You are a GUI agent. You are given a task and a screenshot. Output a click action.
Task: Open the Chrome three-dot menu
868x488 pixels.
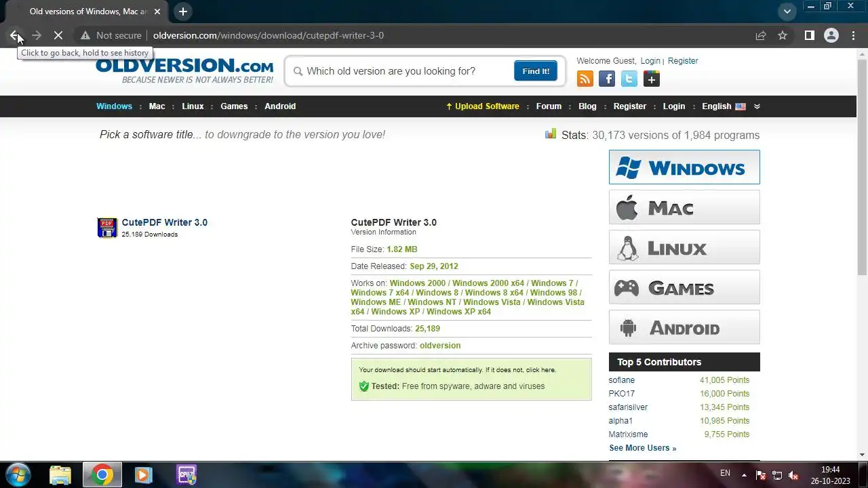click(x=853, y=35)
